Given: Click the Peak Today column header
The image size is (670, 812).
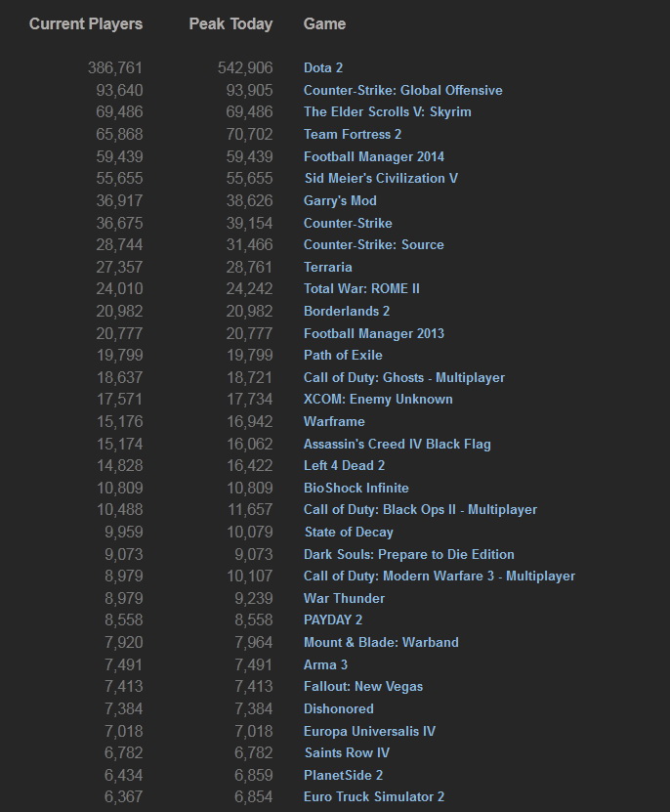Looking at the screenshot, I should (230, 23).
